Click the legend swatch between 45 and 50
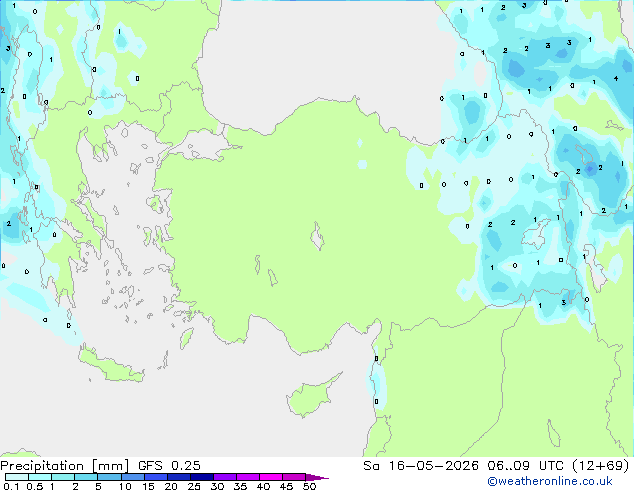 (294, 477)
